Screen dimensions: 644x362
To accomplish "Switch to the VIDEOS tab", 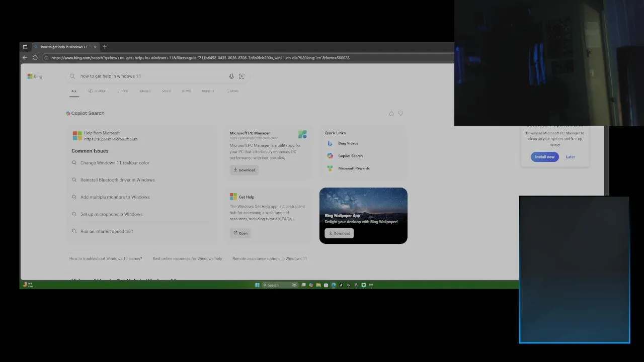I will coord(123,91).
